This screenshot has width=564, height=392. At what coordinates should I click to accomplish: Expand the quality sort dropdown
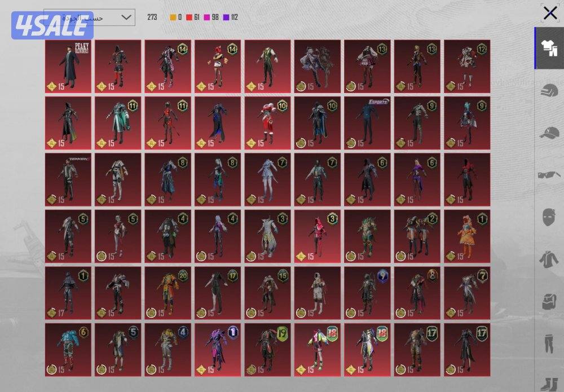point(89,17)
